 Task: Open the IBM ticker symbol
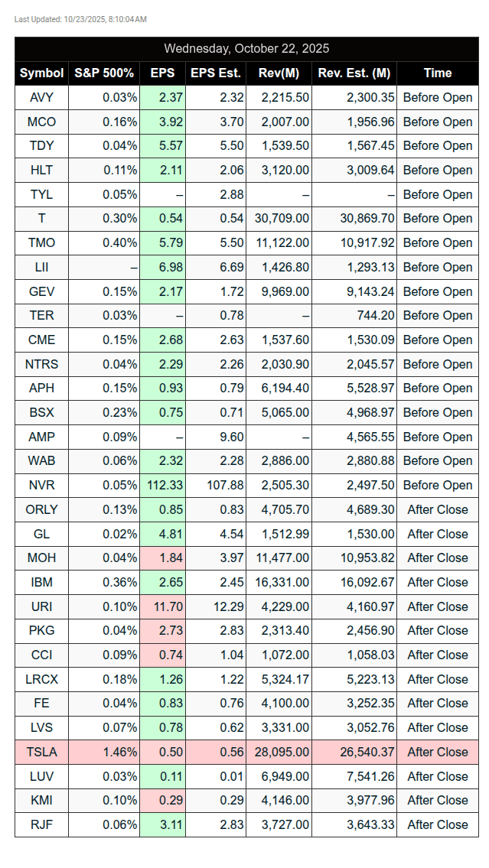coord(42,582)
